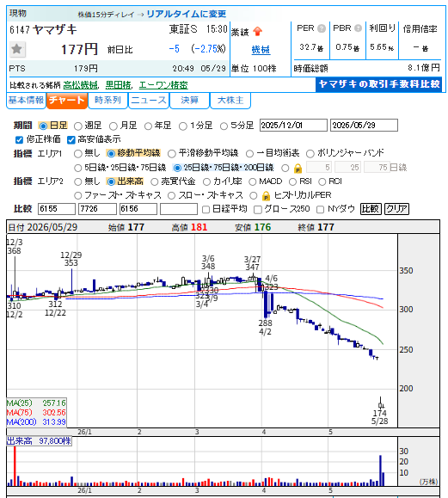Viewport: 448px width, 498px height.
Task: Check the NYダウ comparison checkbox
Action: tap(321, 209)
